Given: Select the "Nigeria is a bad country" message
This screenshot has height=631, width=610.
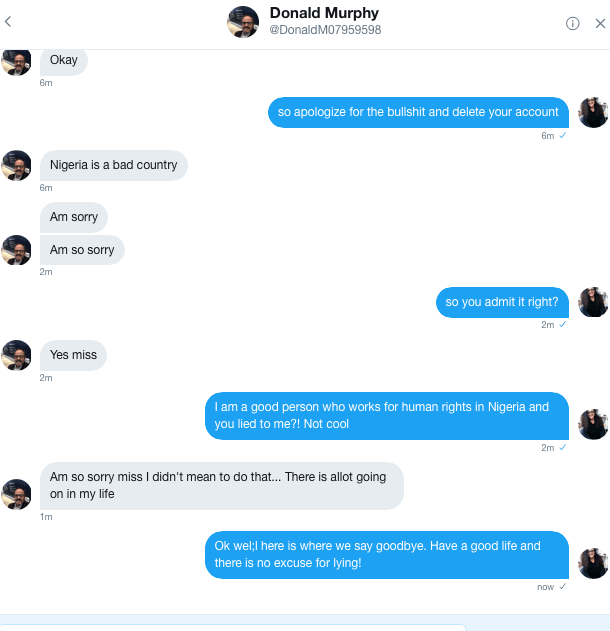Looking at the screenshot, I should tap(113, 165).
